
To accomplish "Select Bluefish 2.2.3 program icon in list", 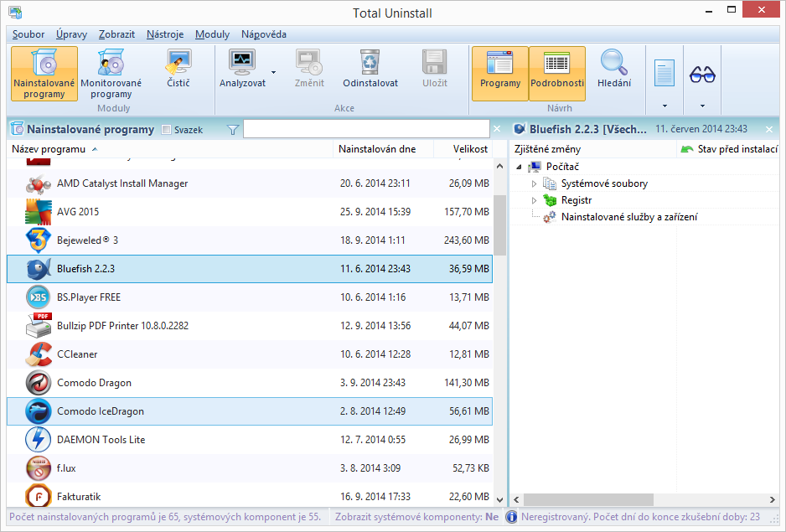I will pos(37,269).
